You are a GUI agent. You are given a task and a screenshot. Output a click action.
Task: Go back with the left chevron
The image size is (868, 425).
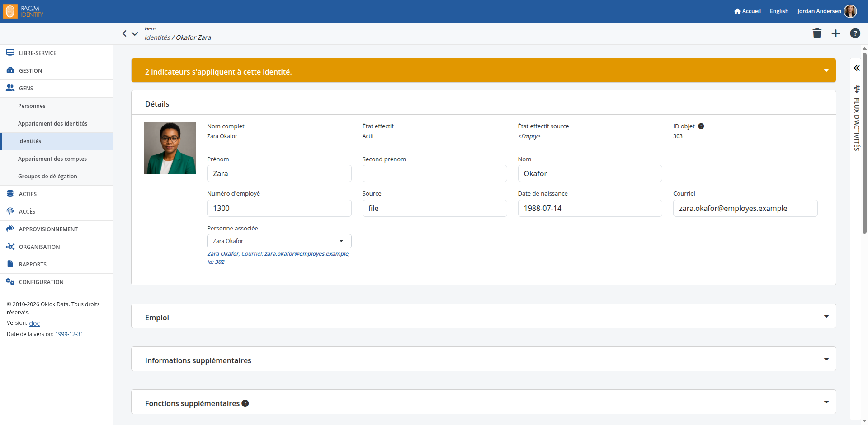(124, 33)
